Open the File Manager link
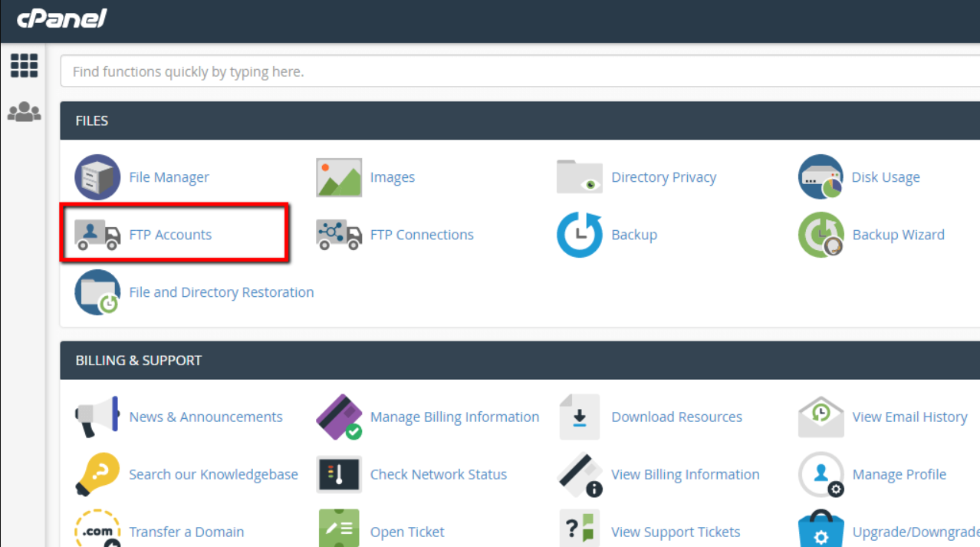This screenshot has width=980, height=547. pos(169,177)
